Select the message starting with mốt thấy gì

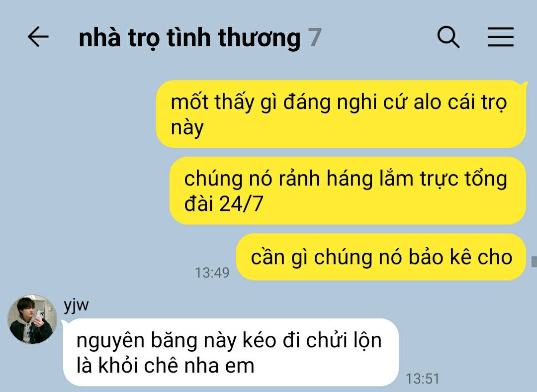point(341,114)
